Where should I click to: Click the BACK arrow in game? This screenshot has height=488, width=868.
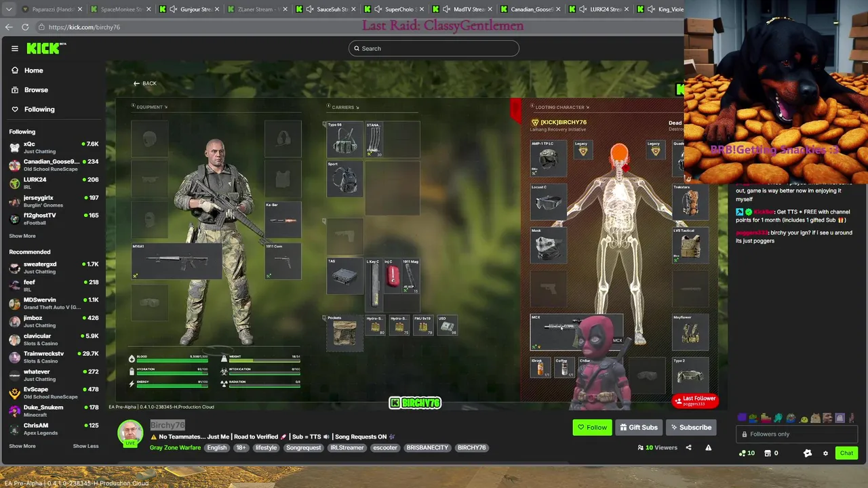tap(144, 83)
